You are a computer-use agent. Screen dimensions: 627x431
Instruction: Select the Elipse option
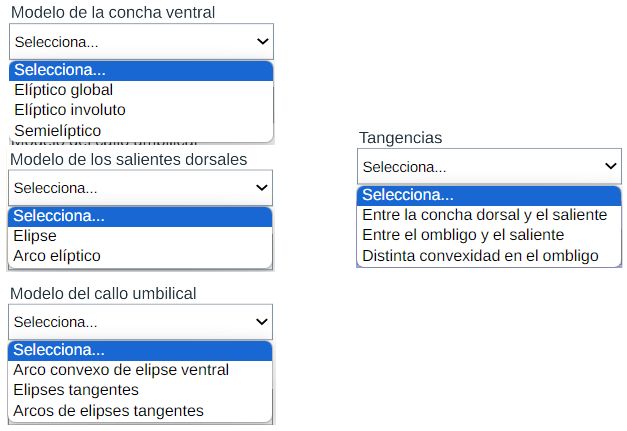(x=35, y=236)
